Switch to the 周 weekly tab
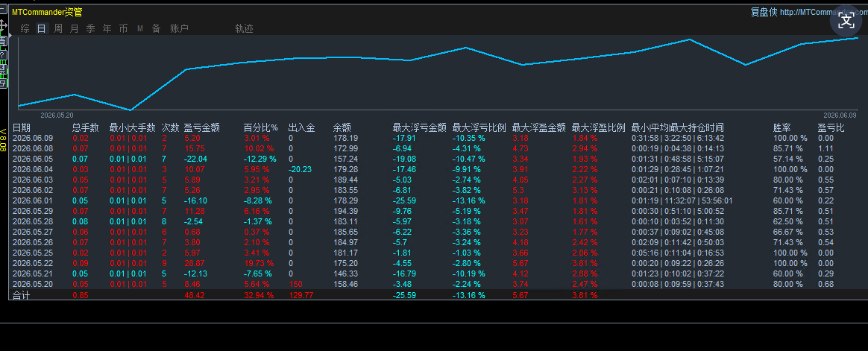This screenshot has height=351, width=868. (58, 29)
